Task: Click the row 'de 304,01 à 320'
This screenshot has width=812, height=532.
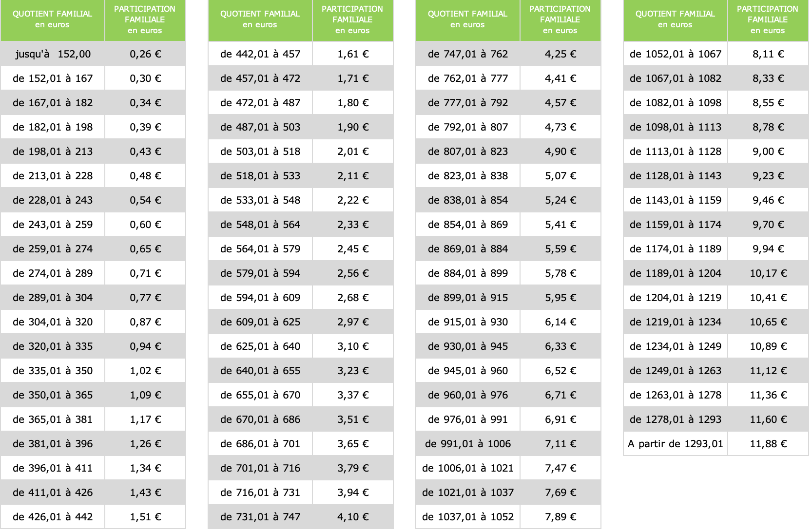Action: pos(93,322)
